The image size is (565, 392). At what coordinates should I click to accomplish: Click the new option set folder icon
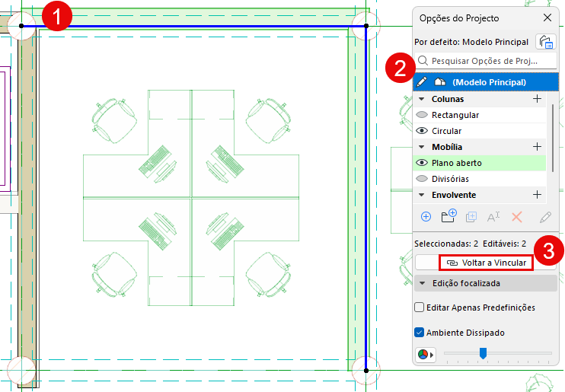[x=448, y=216]
